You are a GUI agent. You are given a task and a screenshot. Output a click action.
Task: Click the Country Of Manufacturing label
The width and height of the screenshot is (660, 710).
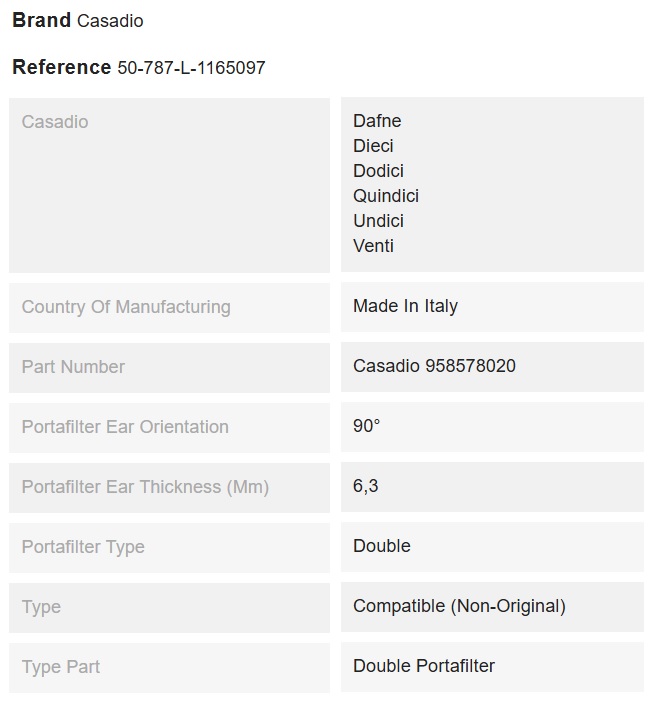tap(126, 307)
